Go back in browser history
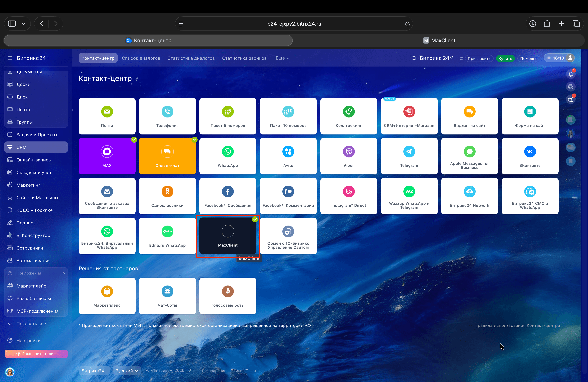 [42, 24]
